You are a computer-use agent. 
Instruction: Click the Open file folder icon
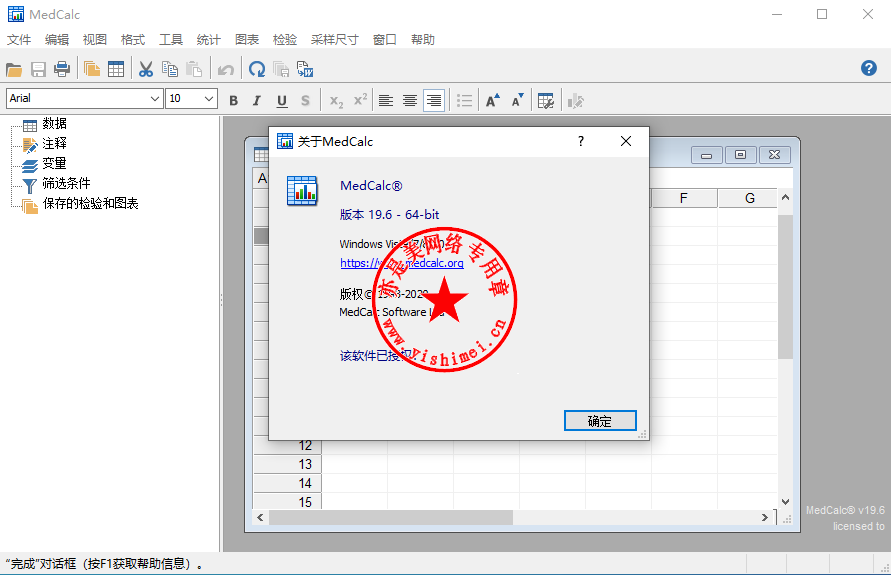14,69
